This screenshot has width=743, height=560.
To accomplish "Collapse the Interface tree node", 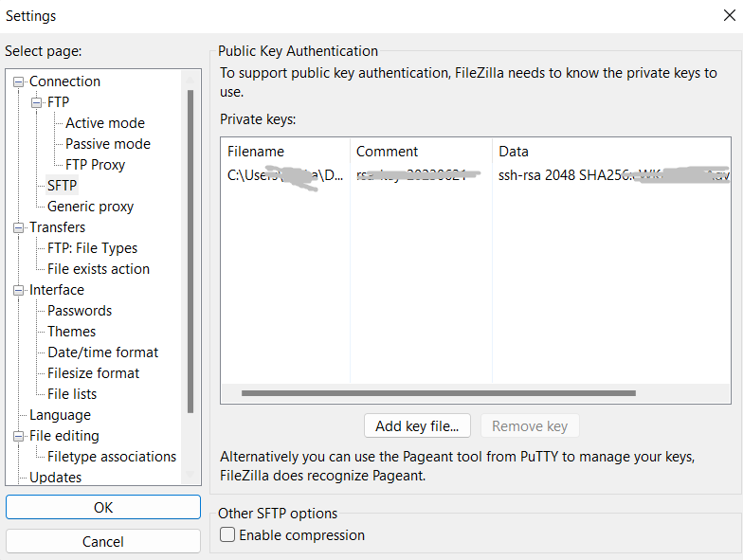I will coord(19,290).
